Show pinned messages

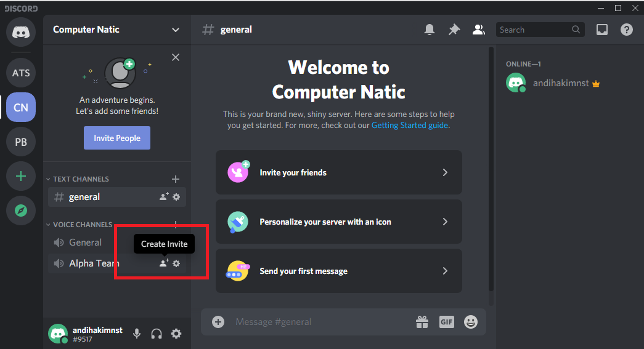pos(454,30)
